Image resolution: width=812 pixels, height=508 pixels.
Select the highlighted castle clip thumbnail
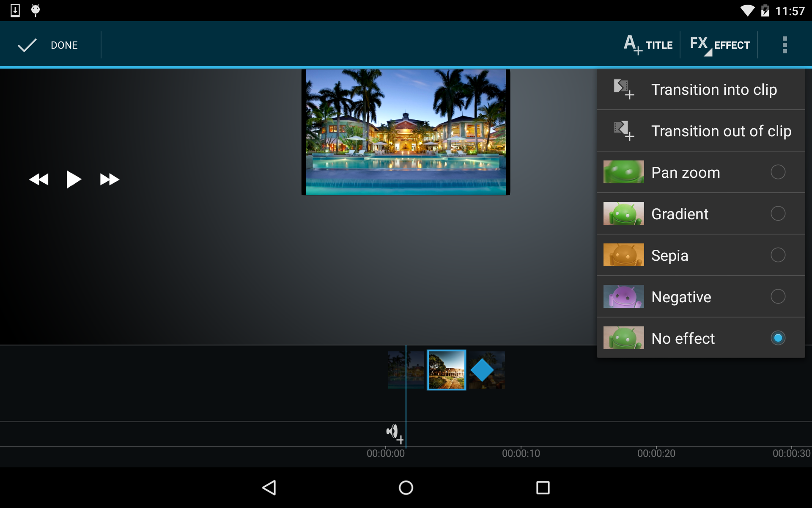click(x=446, y=370)
